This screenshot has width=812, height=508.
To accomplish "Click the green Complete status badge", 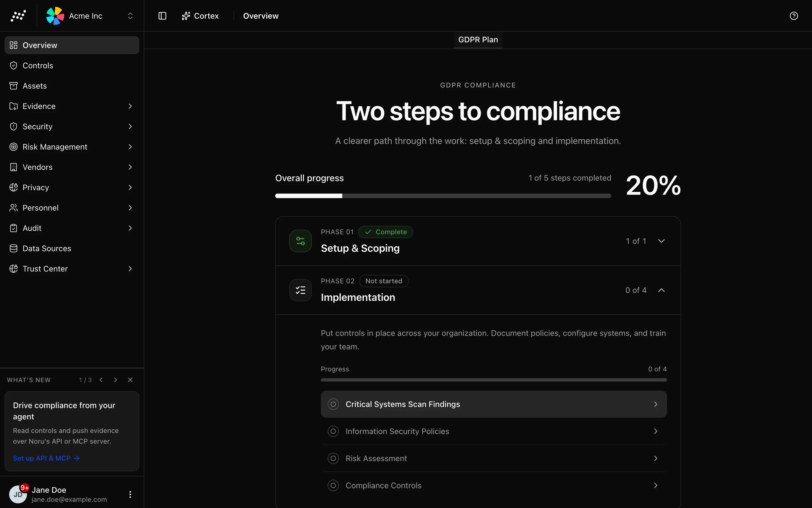I will pyautogui.click(x=385, y=232).
